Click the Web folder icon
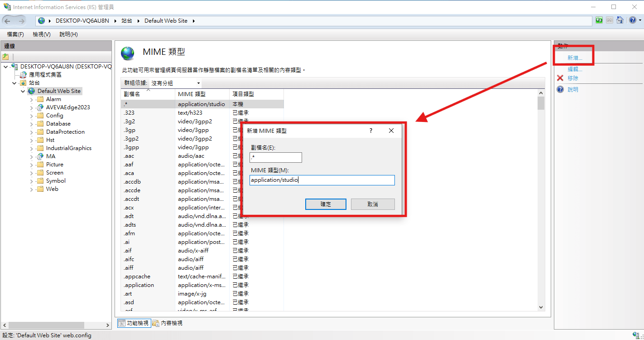Screen dimensions: 644x340 click(x=40, y=189)
